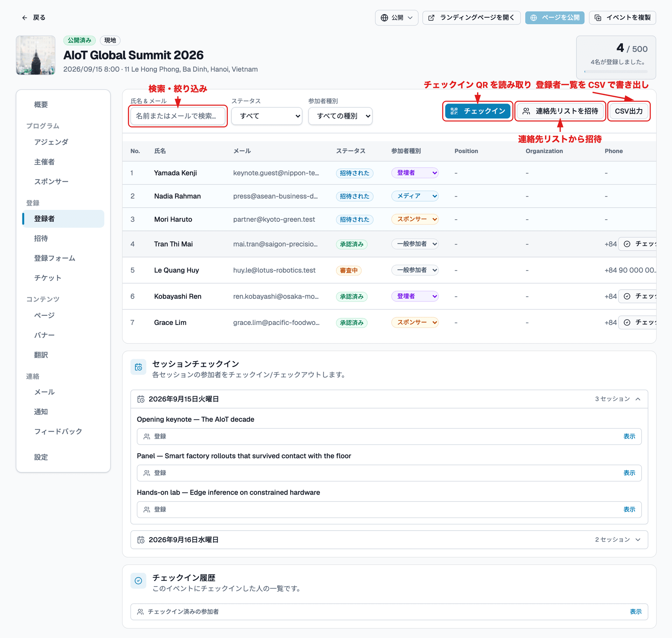Click 表示 for チェックイン済みの参加者
This screenshot has width=672, height=638.
636,612
